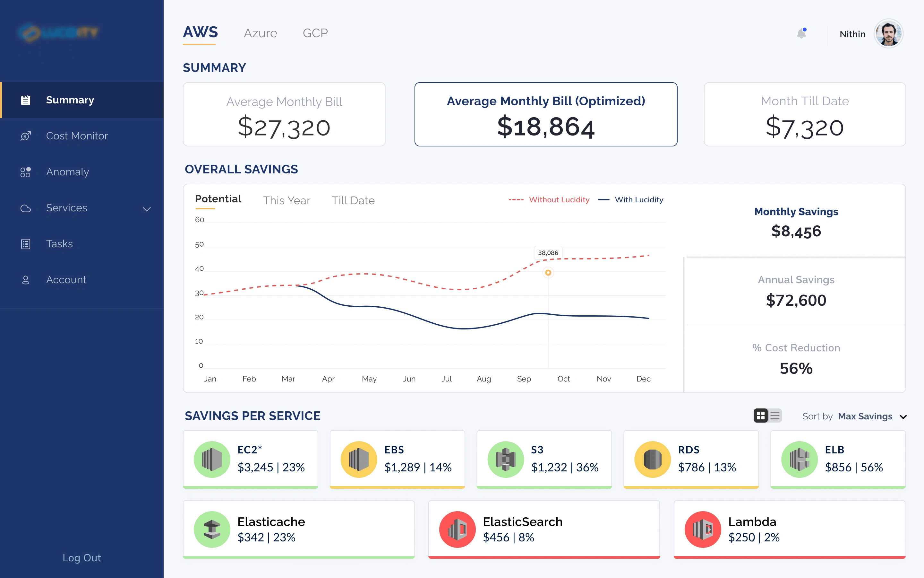The height and width of the screenshot is (578, 924).
Task: Click the Nithin username label
Action: [852, 34]
